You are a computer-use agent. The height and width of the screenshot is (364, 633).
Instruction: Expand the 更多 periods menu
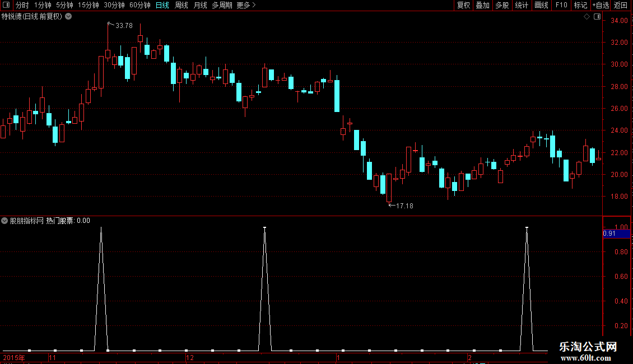tap(246, 5)
